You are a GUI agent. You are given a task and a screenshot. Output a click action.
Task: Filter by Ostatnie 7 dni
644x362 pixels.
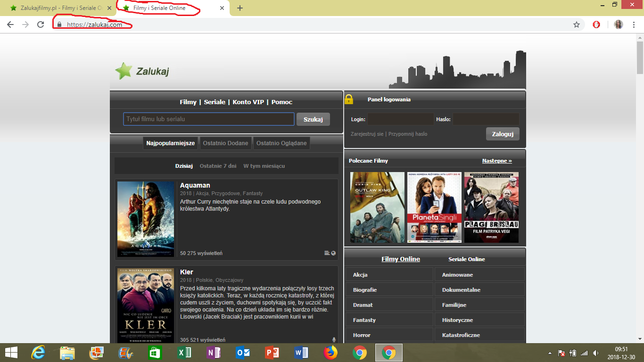[218, 166]
